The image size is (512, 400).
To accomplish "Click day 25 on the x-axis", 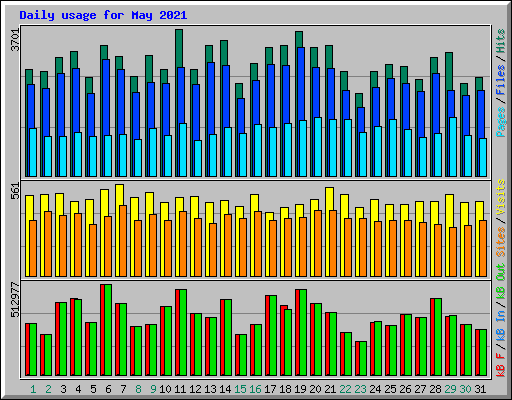I will pyautogui.click(x=390, y=389).
